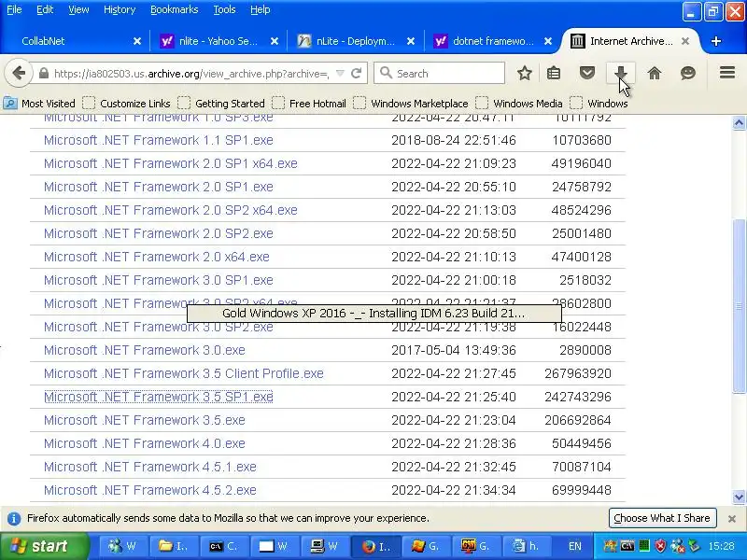Viewport: 747px width, 560px height.
Task: Download .NET Framework 3.0.exe link
Action: 145,350
